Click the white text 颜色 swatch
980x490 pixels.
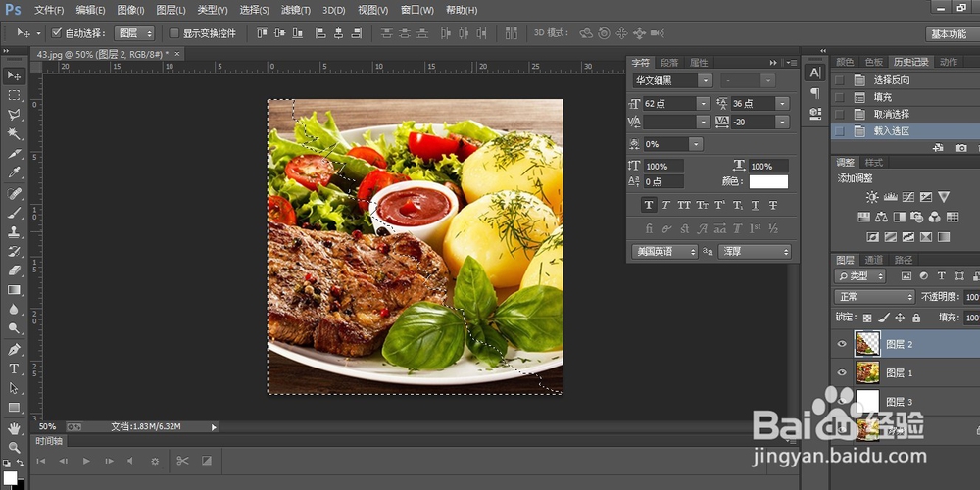pyautogui.click(x=768, y=182)
